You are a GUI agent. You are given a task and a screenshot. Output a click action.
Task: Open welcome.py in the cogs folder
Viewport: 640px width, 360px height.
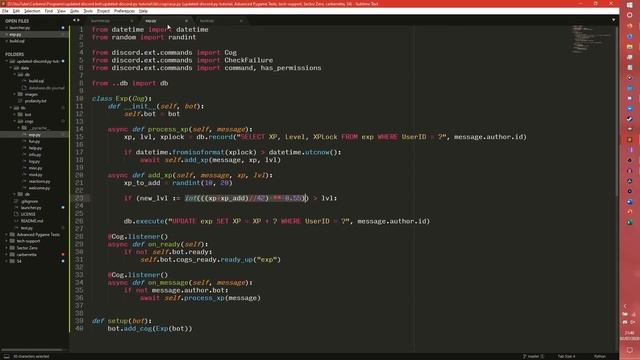pos(39,188)
